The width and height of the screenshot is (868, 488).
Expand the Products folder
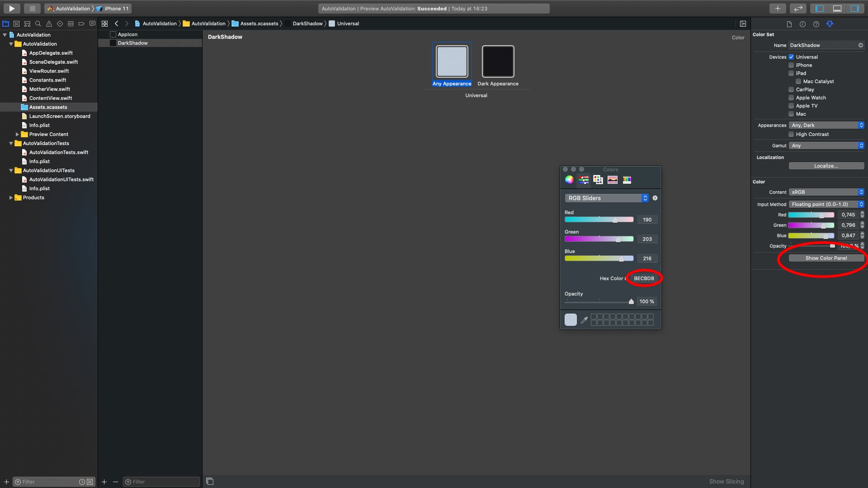(11, 197)
